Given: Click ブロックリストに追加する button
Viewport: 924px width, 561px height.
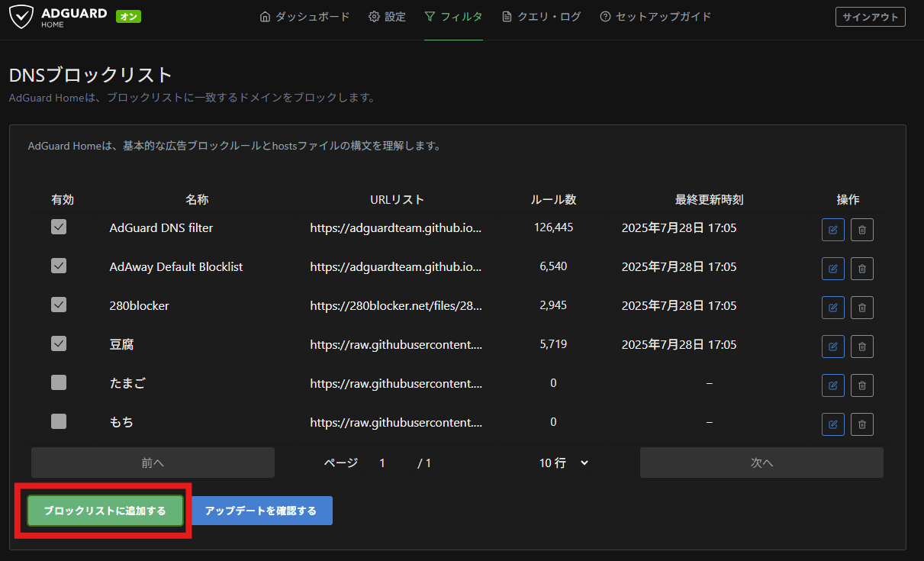Looking at the screenshot, I should (x=105, y=511).
